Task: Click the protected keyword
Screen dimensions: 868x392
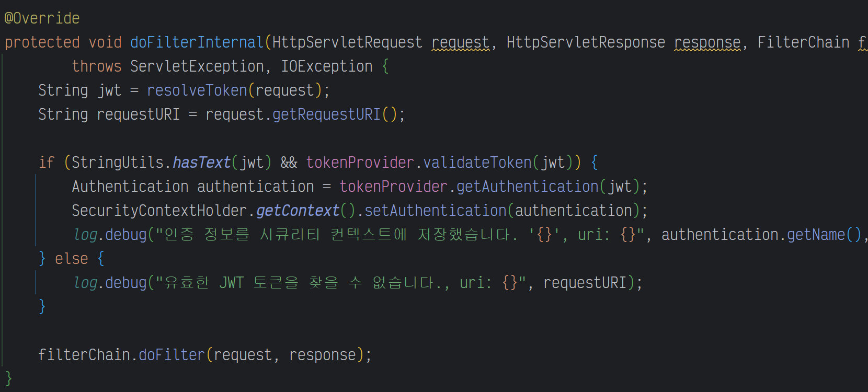Action: tap(42, 42)
